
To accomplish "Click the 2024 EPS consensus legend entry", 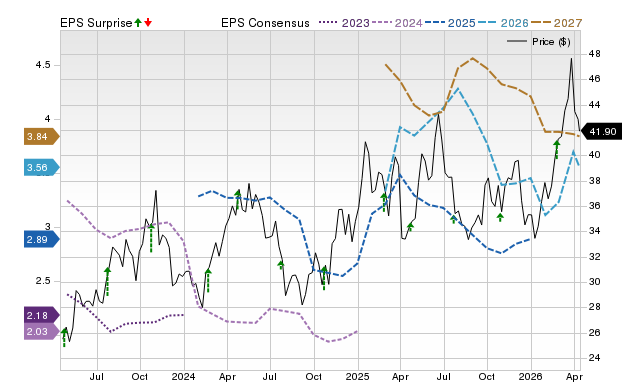I will coord(397,23).
